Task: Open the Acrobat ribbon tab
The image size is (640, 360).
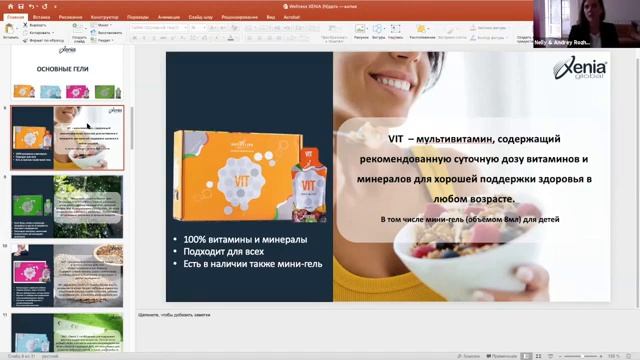Action: (x=291, y=17)
